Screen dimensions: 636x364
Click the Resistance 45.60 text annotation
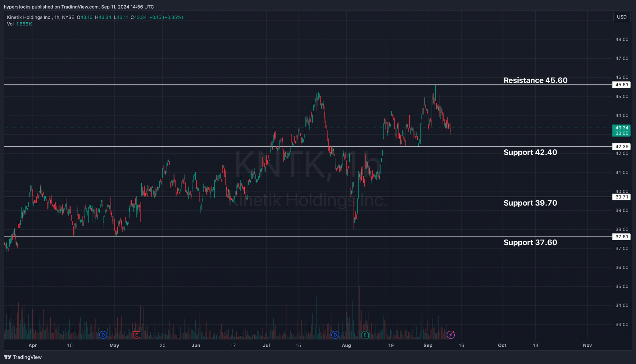(x=535, y=80)
